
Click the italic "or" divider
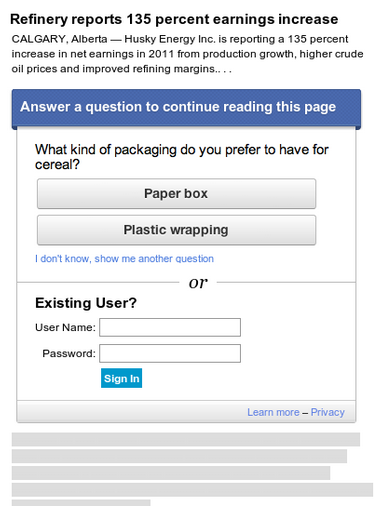tap(198, 283)
